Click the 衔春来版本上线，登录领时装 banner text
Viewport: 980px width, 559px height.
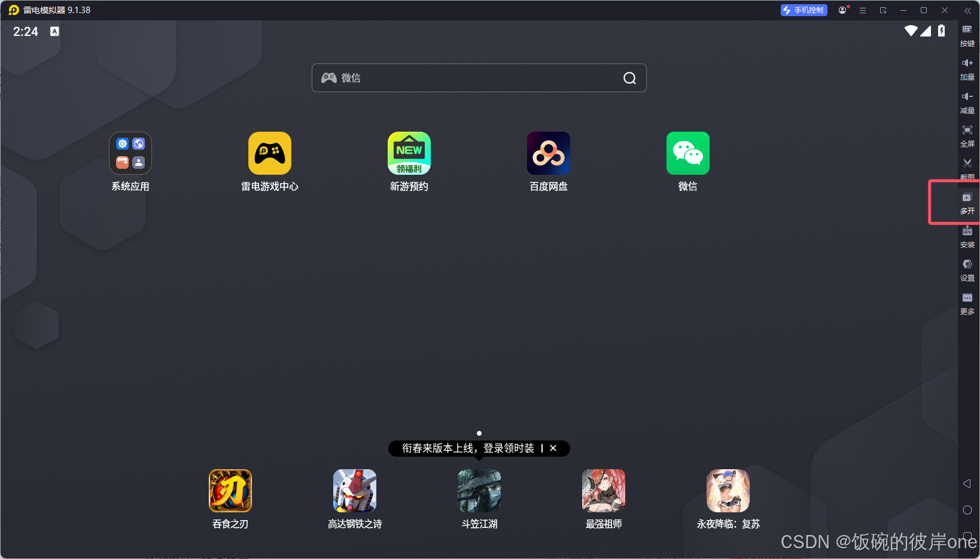click(468, 448)
